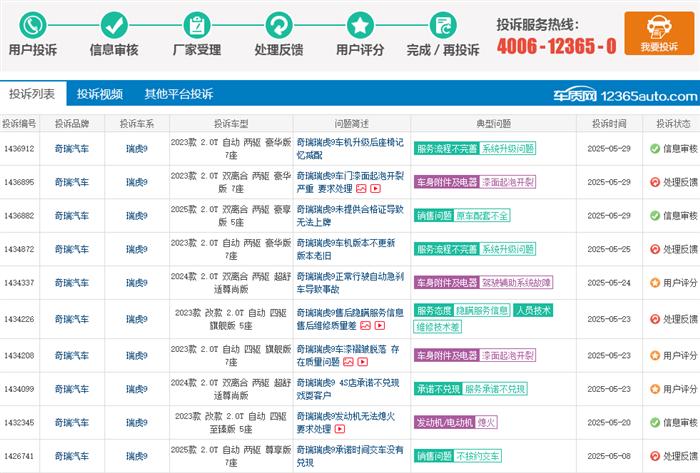Click the 厂家受理 clipboard step icon

(x=197, y=25)
